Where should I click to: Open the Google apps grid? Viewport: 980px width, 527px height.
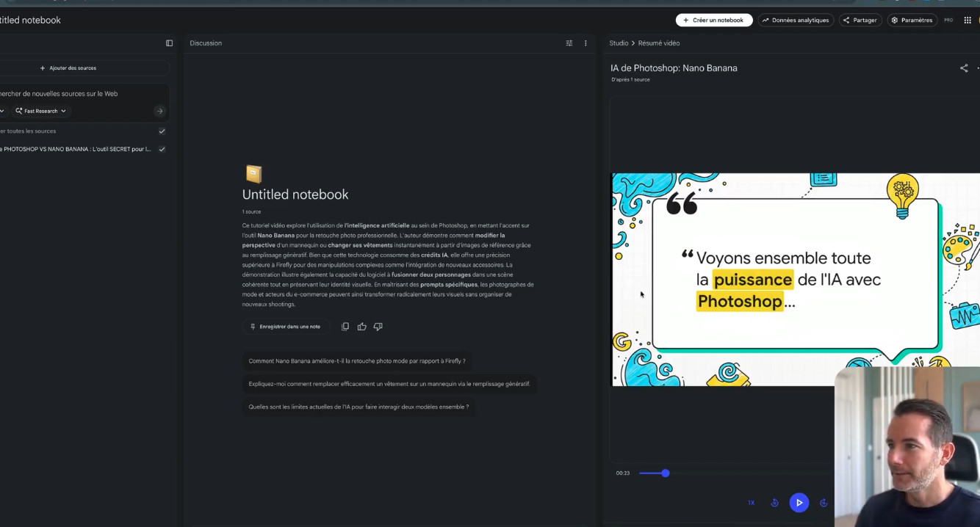[x=967, y=21]
